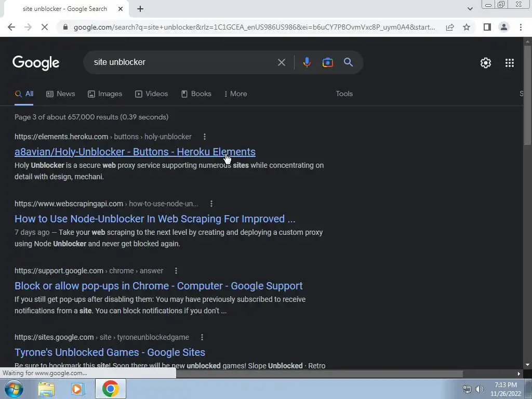532x399 pixels.
Task: Open the search Tools options
Action: click(x=344, y=94)
